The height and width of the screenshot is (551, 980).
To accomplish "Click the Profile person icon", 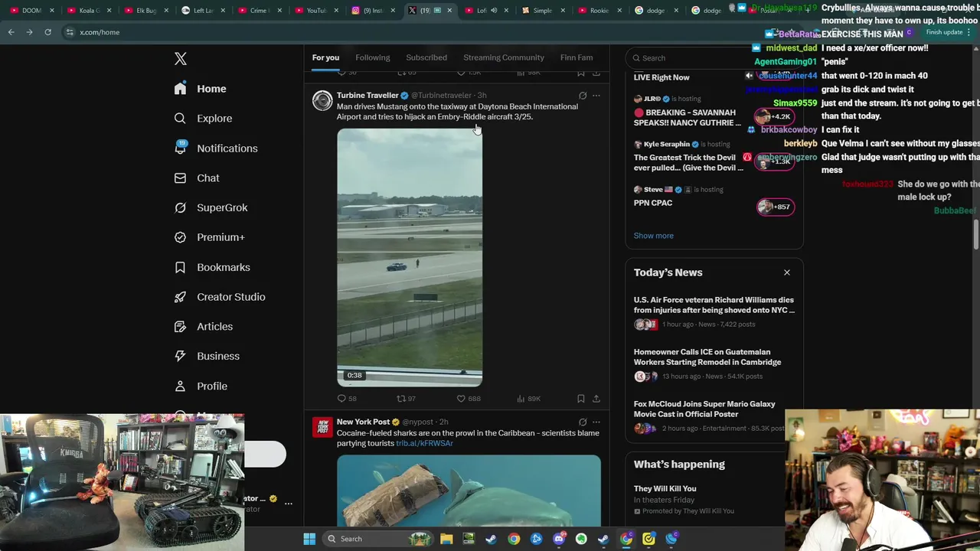I will (180, 386).
